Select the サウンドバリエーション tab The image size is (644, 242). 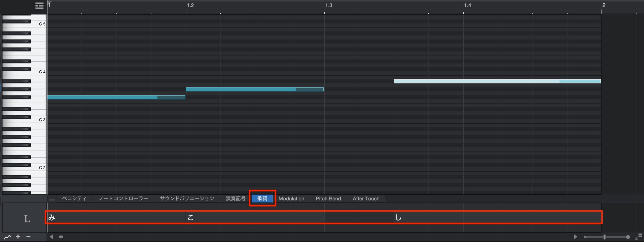click(x=187, y=199)
